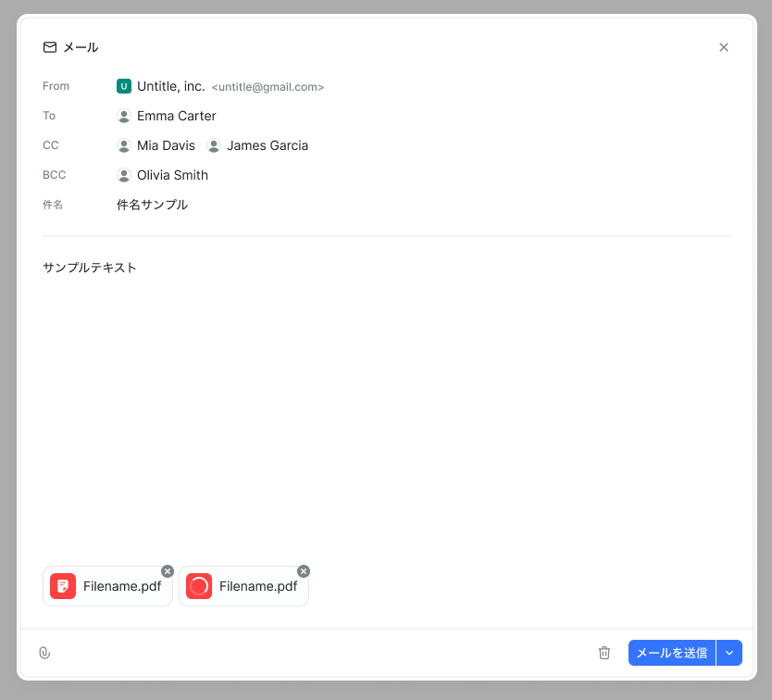Click Olivia Smith's avatar icon
Viewport: 772px width, 700px height.
click(124, 175)
